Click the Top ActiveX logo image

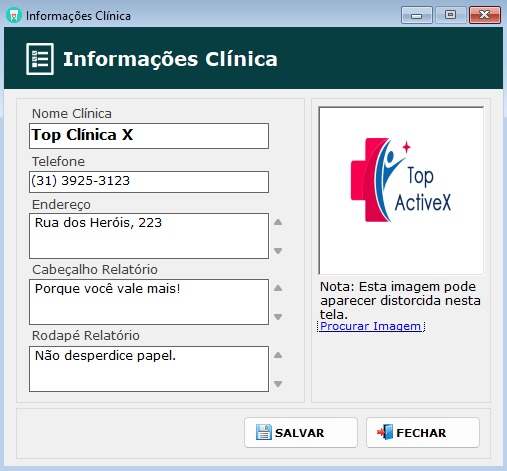(401, 191)
